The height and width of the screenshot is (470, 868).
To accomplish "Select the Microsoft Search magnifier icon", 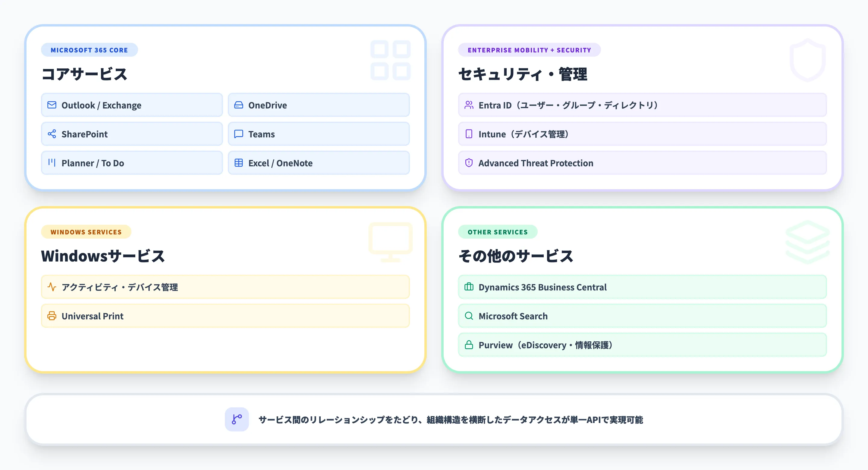I will 469,316.
